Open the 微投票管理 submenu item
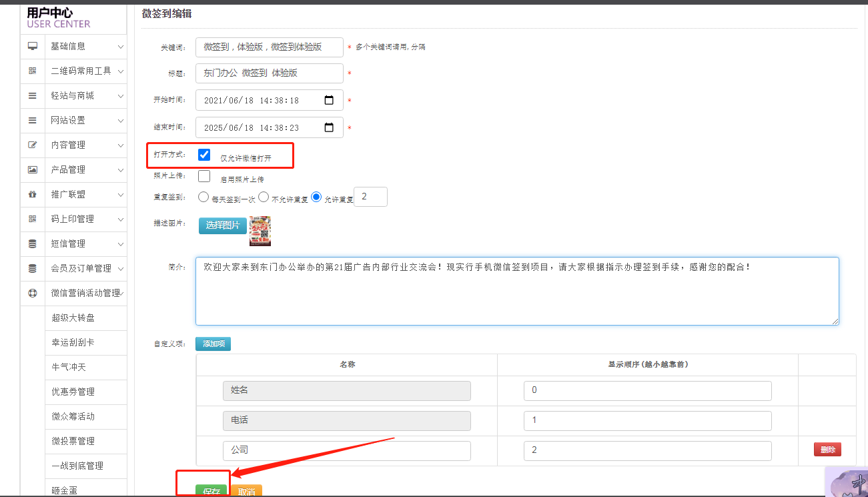This screenshot has width=868, height=497. [73, 441]
